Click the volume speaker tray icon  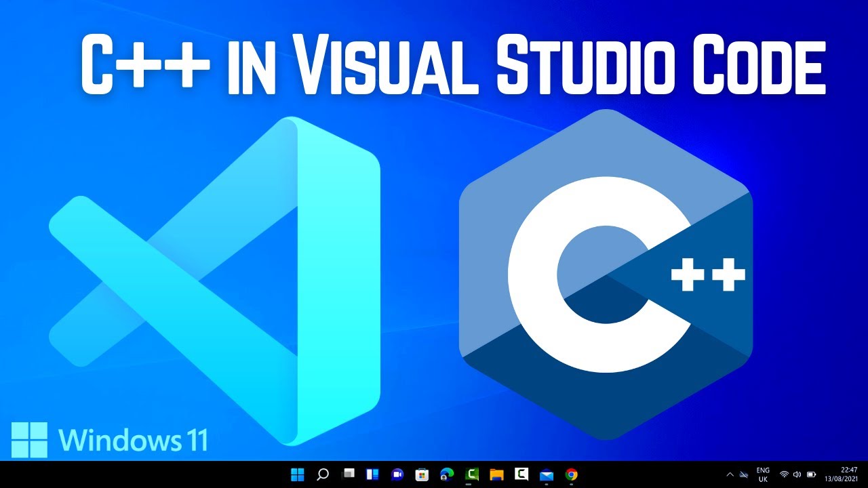pos(797,474)
